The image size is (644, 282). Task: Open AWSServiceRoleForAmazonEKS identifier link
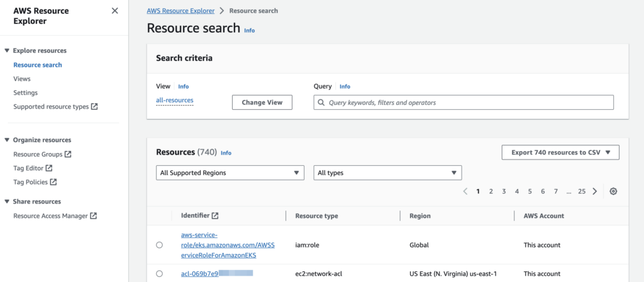coord(228,245)
